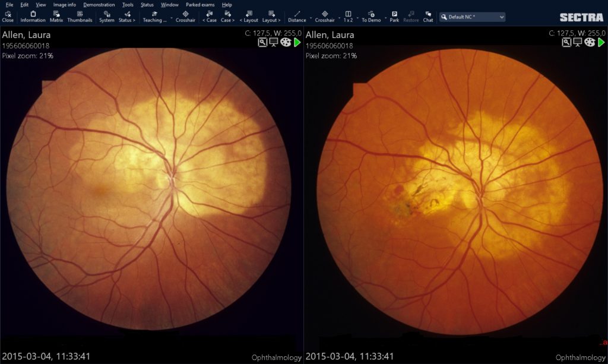
Task: Click magnifier icon in left viewport
Action: (x=262, y=42)
